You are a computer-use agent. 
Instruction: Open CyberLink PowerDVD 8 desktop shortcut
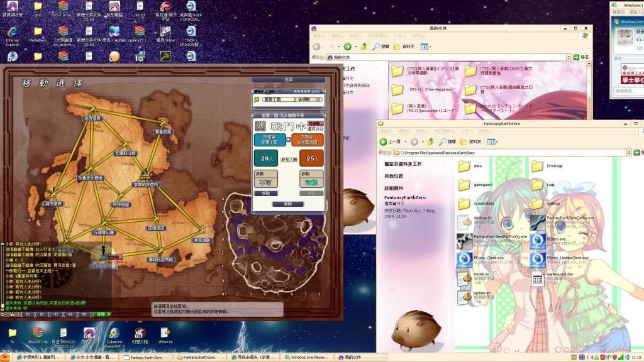point(114,337)
